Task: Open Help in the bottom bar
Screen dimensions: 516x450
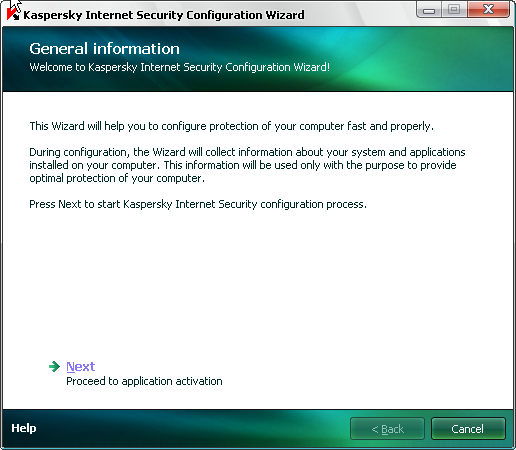Action: click(24, 428)
